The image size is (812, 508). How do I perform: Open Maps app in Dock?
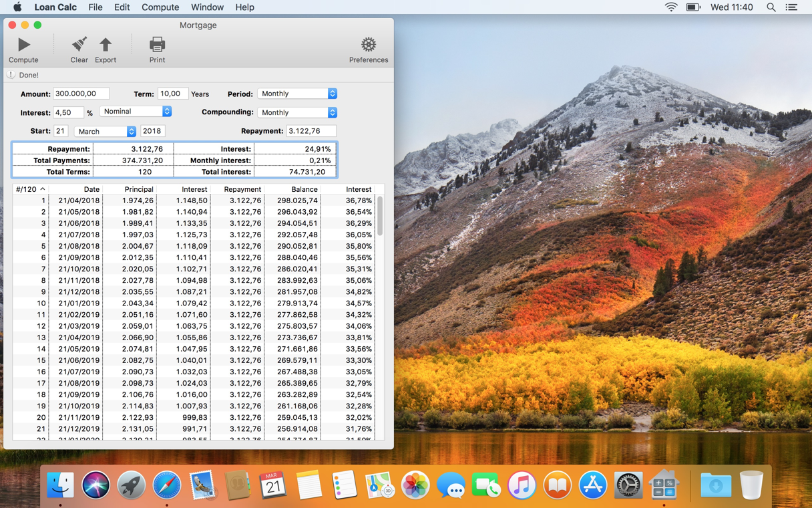pos(379,485)
